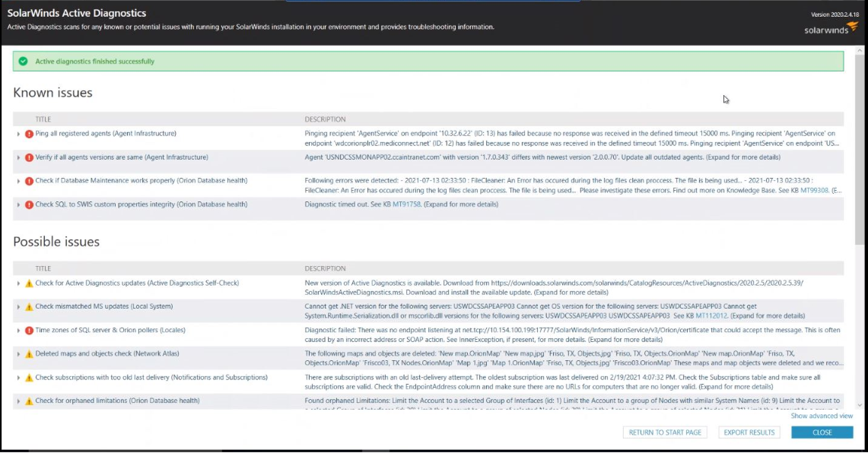Click 'Following errors were detected' description

pos(573,185)
